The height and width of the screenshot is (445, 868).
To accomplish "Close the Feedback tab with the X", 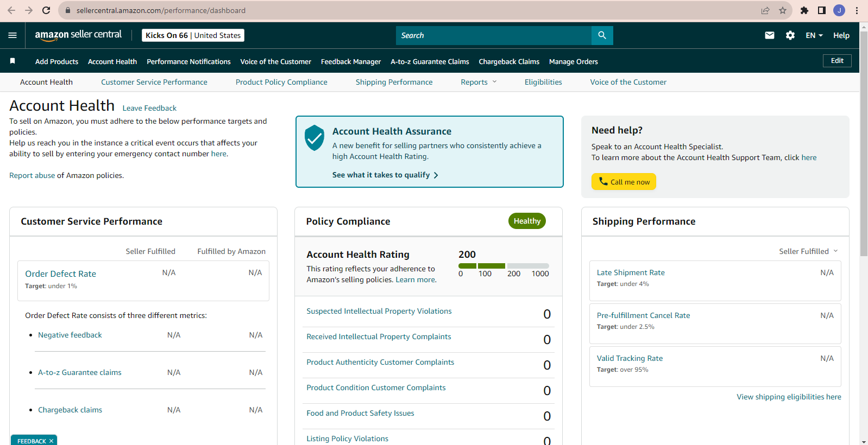I will (x=51, y=441).
